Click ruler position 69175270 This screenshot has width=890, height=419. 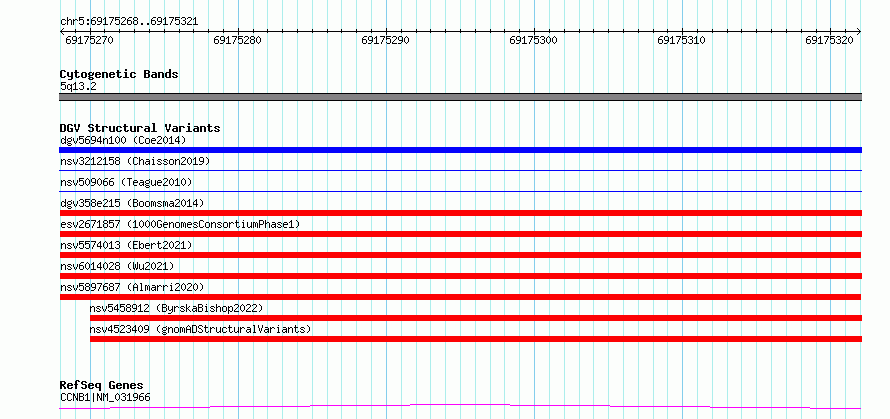(x=90, y=40)
